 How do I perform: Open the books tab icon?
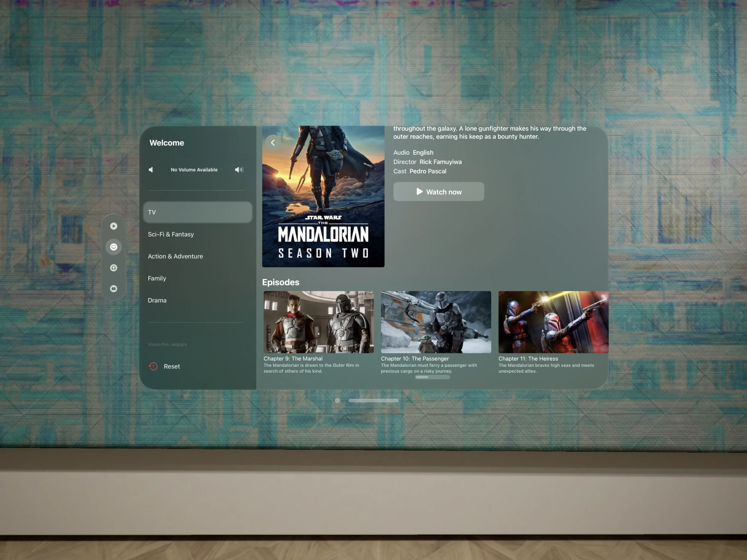coord(114,288)
